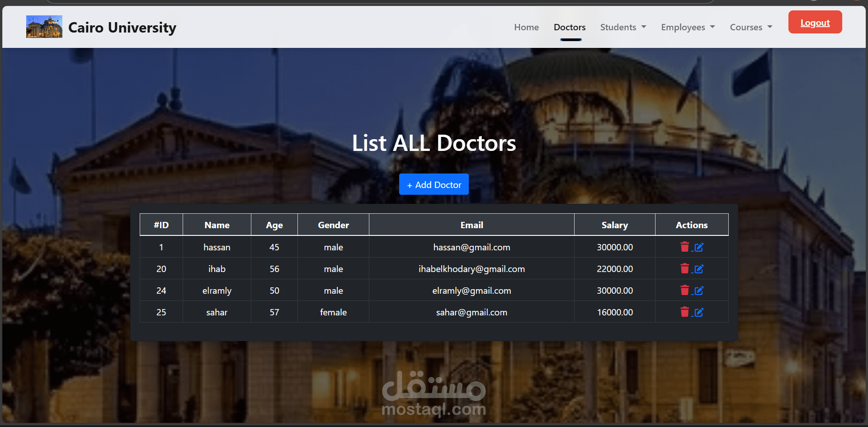Click the Cairo University logo image
The width and height of the screenshot is (868, 427).
click(x=44, y=27)
